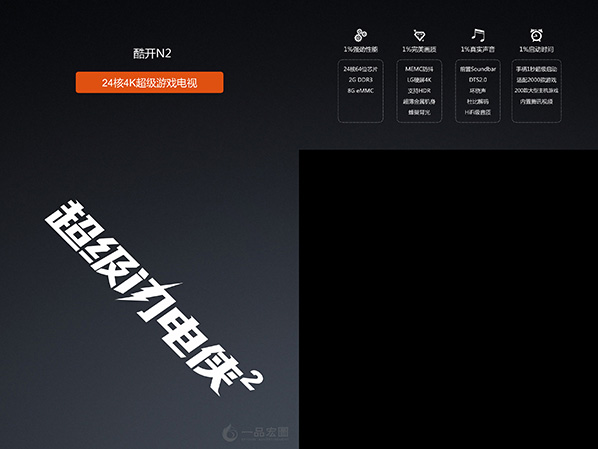Click the diamond picture-quality icon

pos(419,35)
